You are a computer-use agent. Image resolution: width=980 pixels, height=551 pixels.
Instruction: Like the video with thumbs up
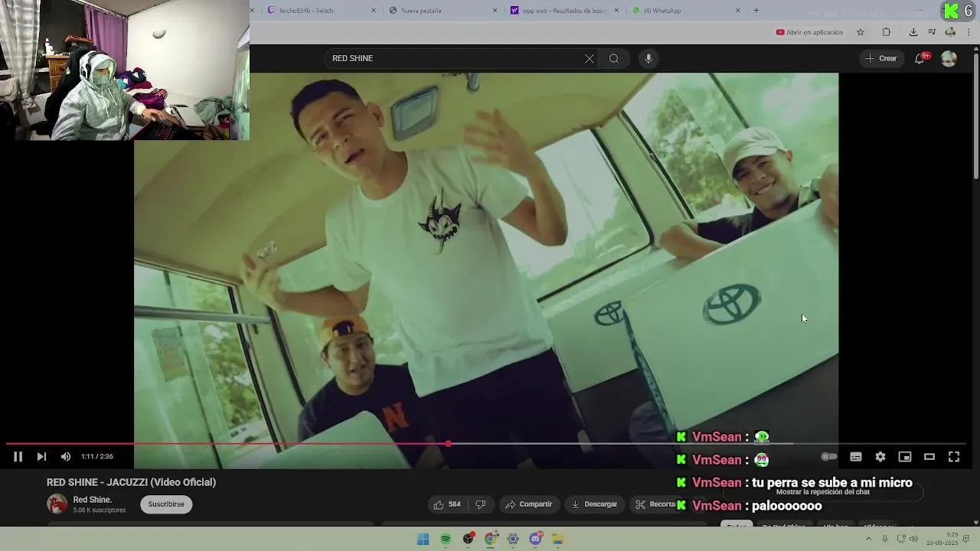click(447, 504)
